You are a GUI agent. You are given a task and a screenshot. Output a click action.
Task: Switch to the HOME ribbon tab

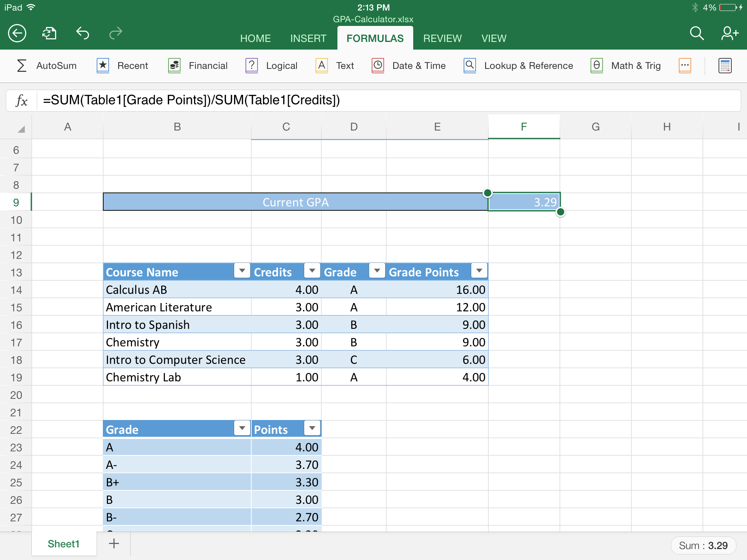(x=255, y=38)
